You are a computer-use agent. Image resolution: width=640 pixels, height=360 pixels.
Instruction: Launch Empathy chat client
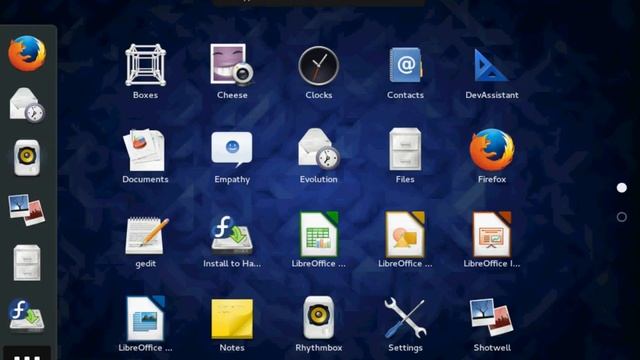coord(232,149)
